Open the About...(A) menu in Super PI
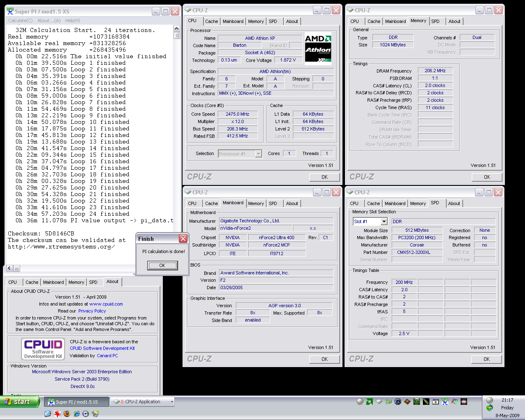 [x=49, y=21]
